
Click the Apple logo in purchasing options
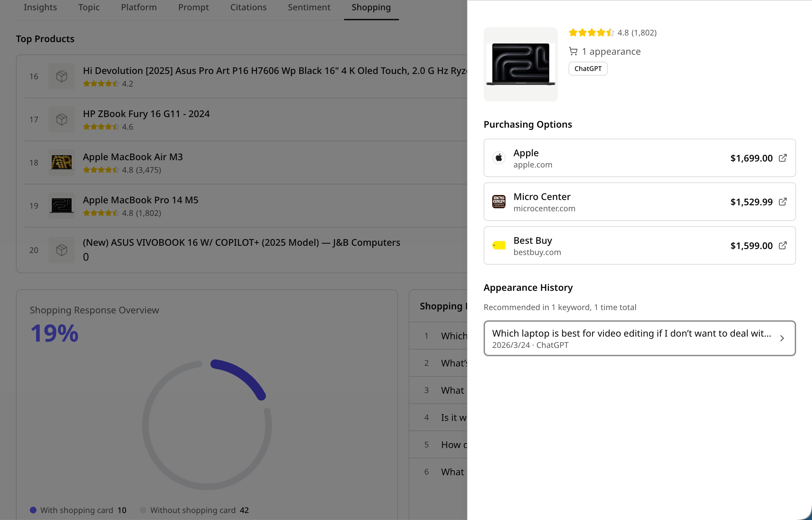[499, 158]
